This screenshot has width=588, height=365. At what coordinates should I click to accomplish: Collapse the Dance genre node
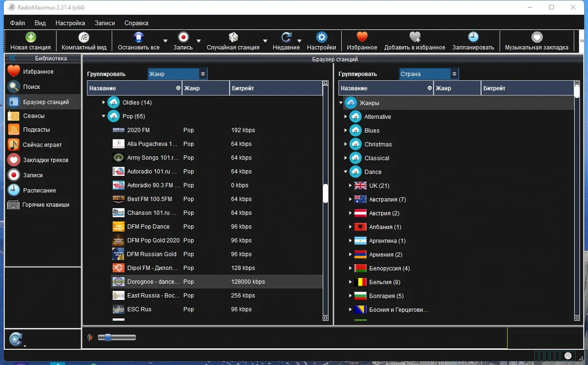(x=345, y=172)
